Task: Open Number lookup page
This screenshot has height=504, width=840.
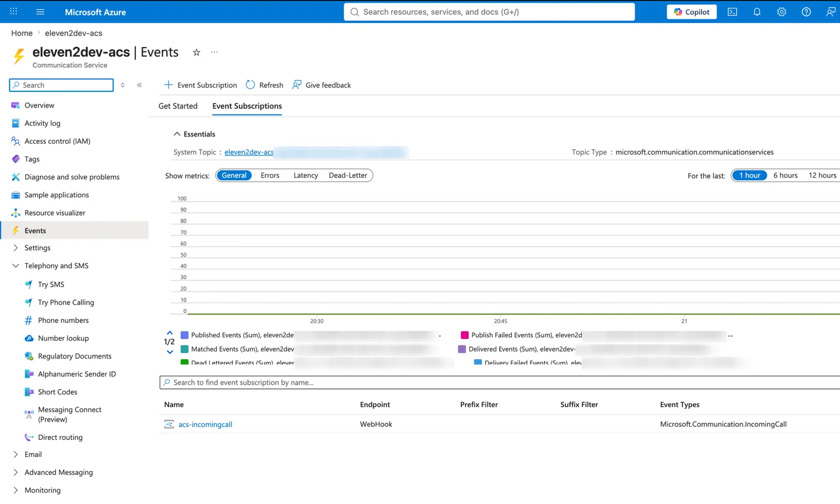Action: coord(63,338)
